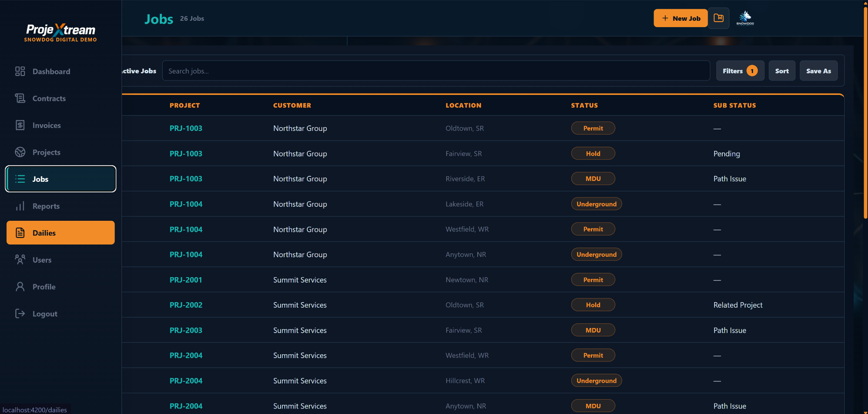The image size is (868, 414).
Task: Click Path Issue in PRJ-2003 row
Action: [729, 330]
